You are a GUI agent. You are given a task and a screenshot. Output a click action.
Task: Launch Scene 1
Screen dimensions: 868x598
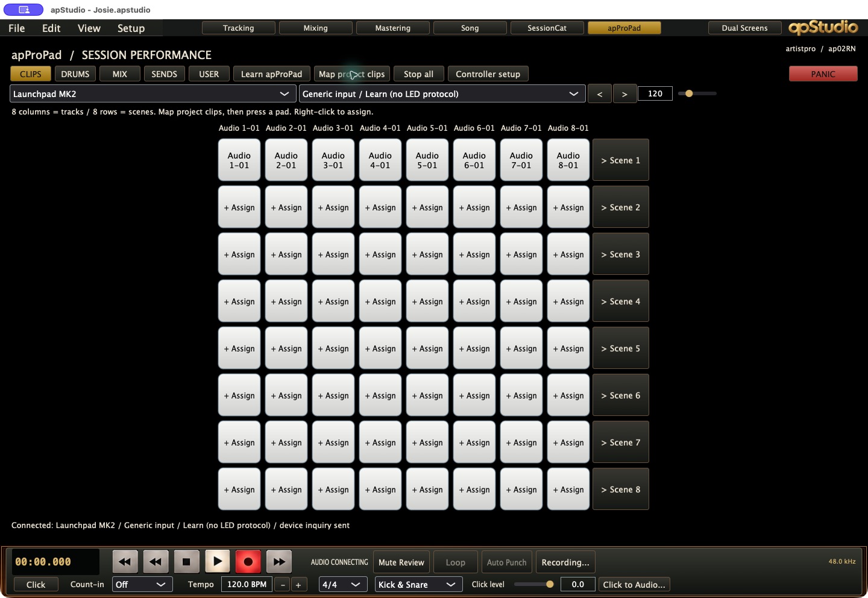coord(621,160)
